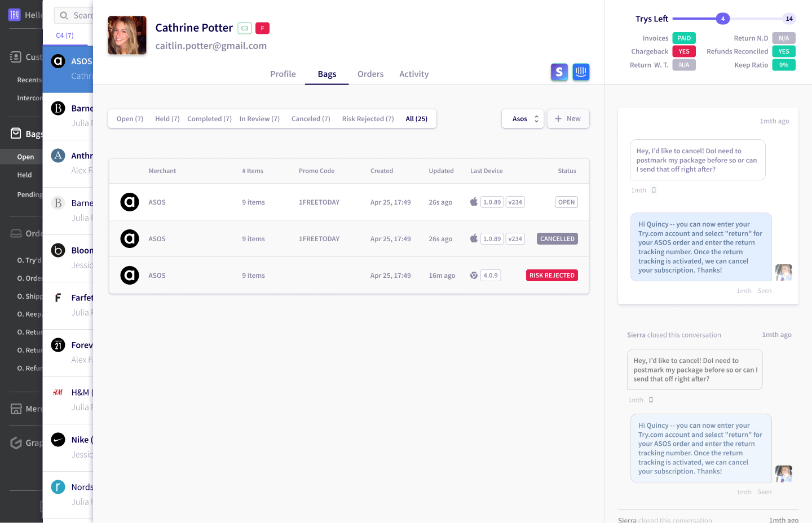Click the search magnifier icon
This screenshot has height=523, width=812.
[x=64, y=16]
